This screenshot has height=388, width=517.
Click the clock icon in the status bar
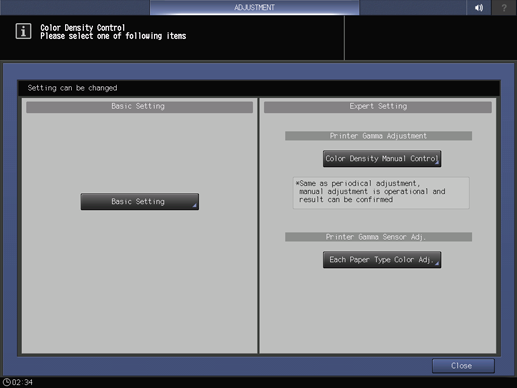point(7,382)
